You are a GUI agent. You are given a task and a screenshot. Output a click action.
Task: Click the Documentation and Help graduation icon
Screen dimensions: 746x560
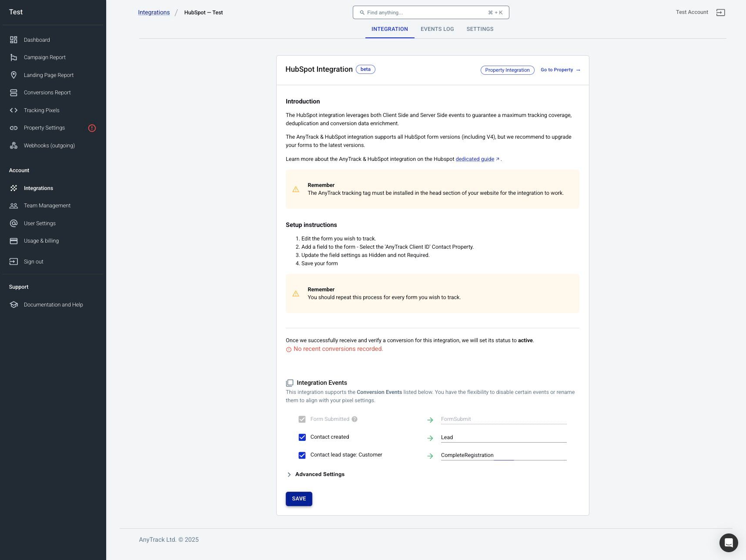coord(13,305)
